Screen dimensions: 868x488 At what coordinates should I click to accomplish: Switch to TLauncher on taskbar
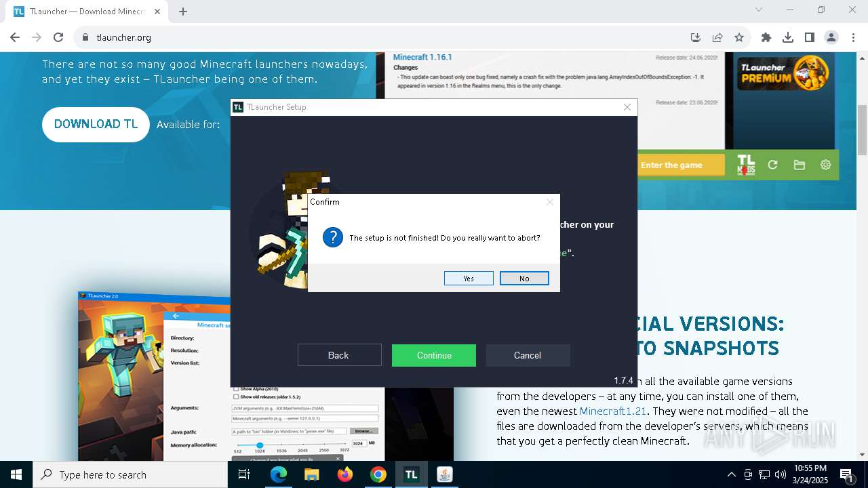click(x=411, y=474)
